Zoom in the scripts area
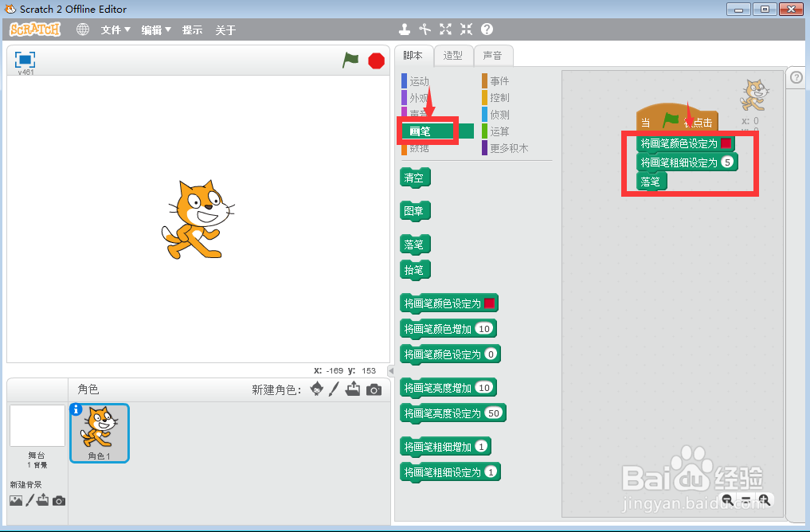This screenshot has width=810, height=532. (x=765, y=499)
